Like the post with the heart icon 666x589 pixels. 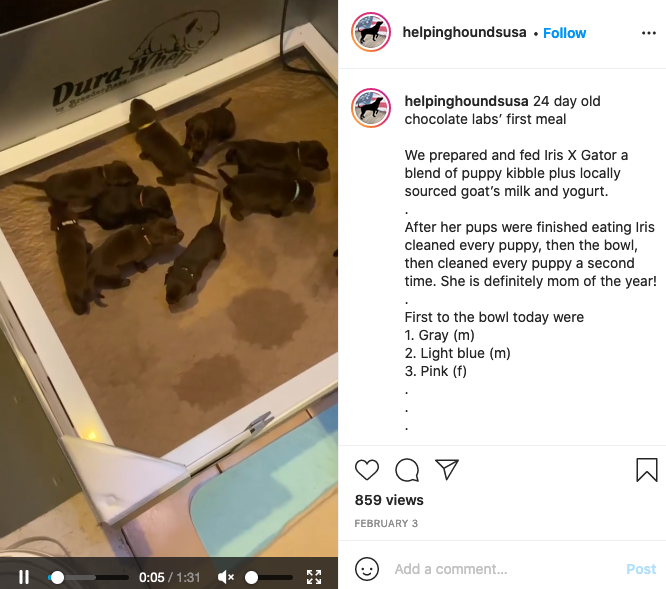point(367,470)
